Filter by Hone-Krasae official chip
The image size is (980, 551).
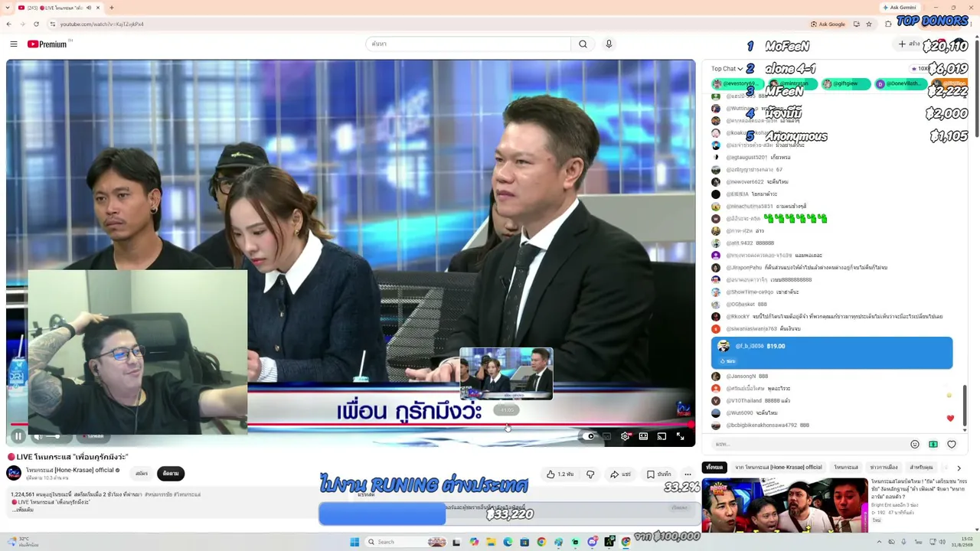[779, 468]
